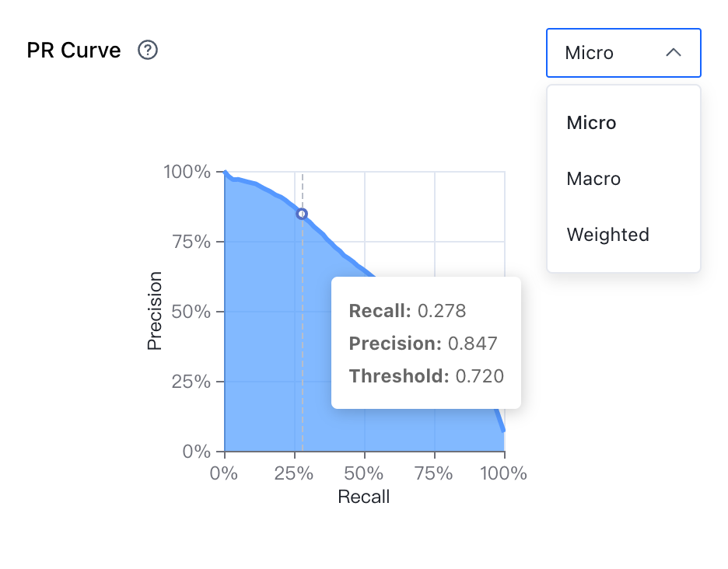Screen dimensions: 728x569
Task: Collapse the Micro dropdown using its chevron arrow
Action: click(x=674, y=52)
